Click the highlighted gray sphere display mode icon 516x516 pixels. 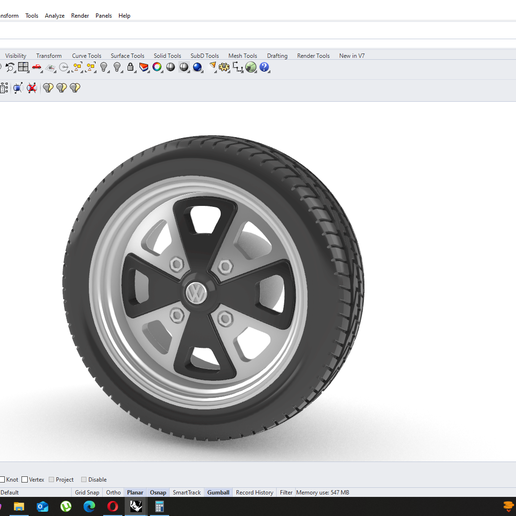tap(184, 67)
